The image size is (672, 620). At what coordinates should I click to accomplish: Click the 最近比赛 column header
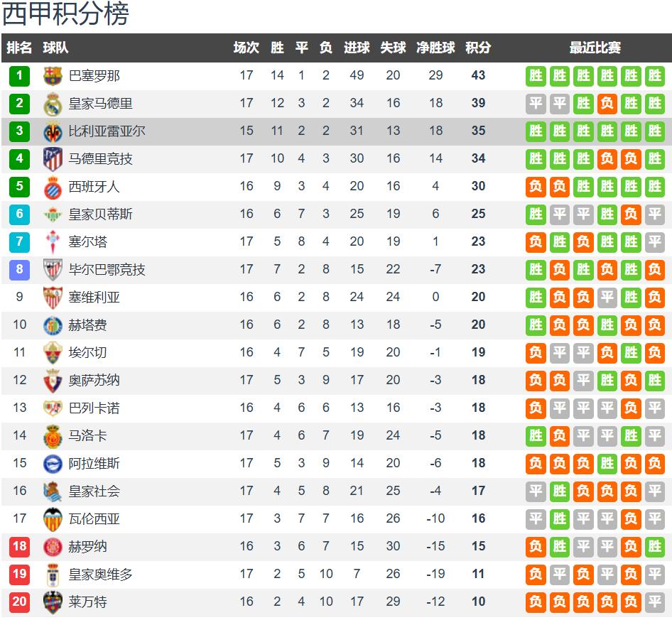595,48
